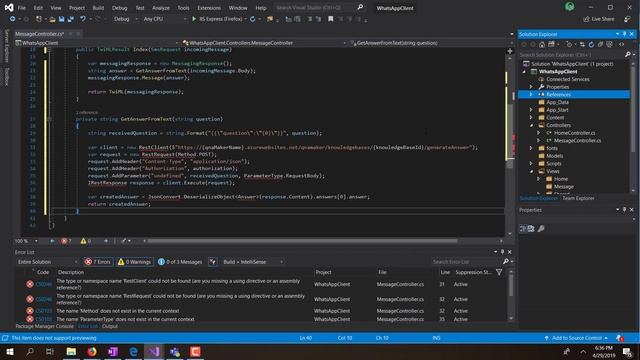The image size is (640, 360).
Task: Switch to the Output tab
Action: point(110,326)
